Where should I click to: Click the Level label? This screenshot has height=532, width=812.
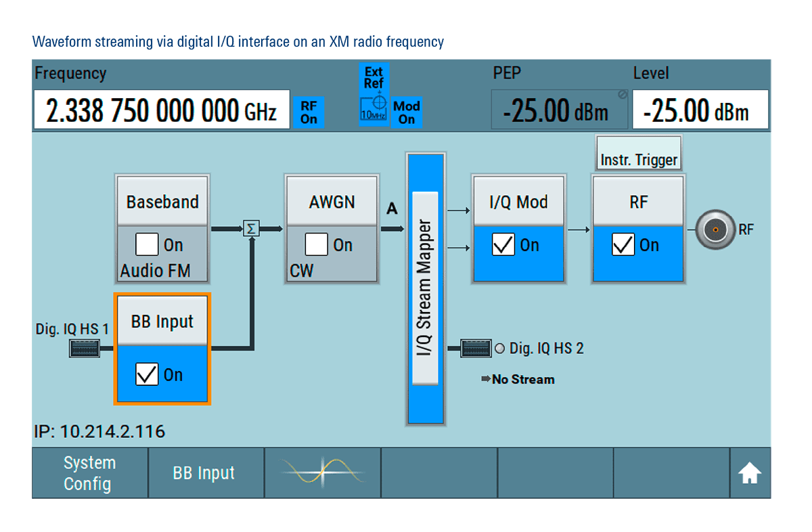click(651, 72)
